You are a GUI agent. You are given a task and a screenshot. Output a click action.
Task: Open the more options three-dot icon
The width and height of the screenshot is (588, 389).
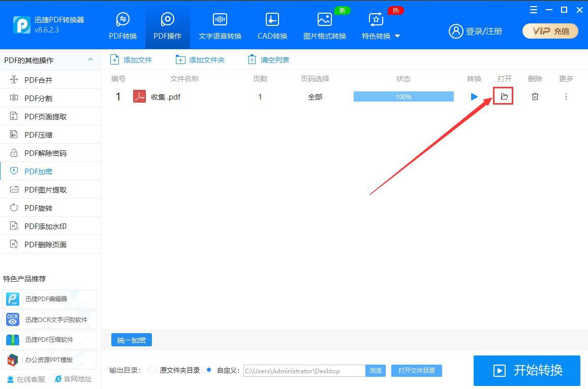tap(566, 96)
